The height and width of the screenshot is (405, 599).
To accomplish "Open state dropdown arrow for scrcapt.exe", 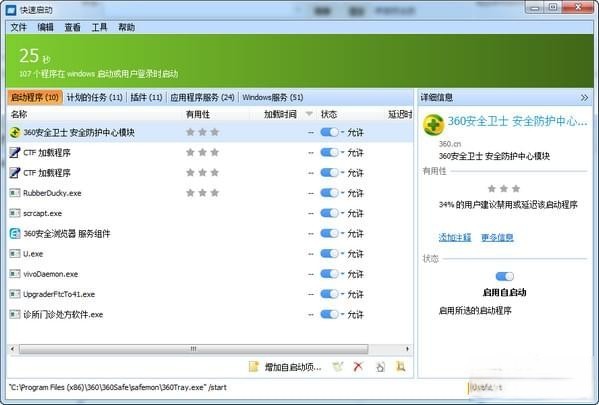I will (x=342, y=213).
